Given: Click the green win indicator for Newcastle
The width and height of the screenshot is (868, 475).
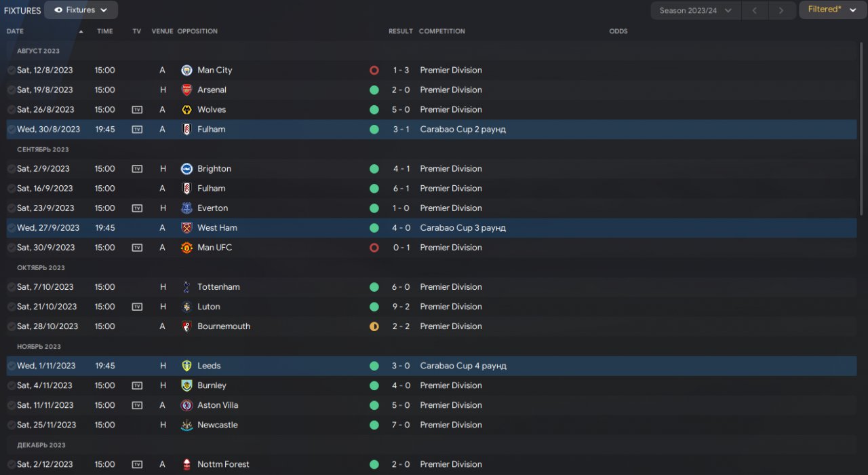Looking at the screenshot, I should click(374, 425).
